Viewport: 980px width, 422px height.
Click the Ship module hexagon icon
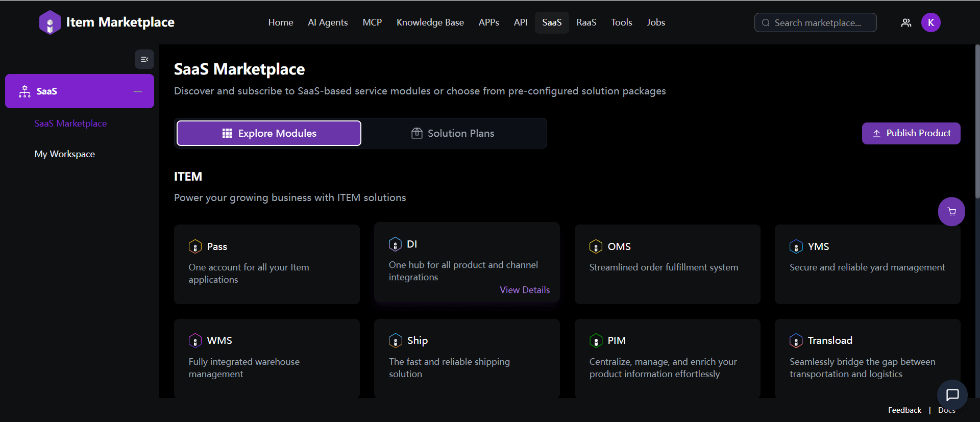tap(395, 340)
